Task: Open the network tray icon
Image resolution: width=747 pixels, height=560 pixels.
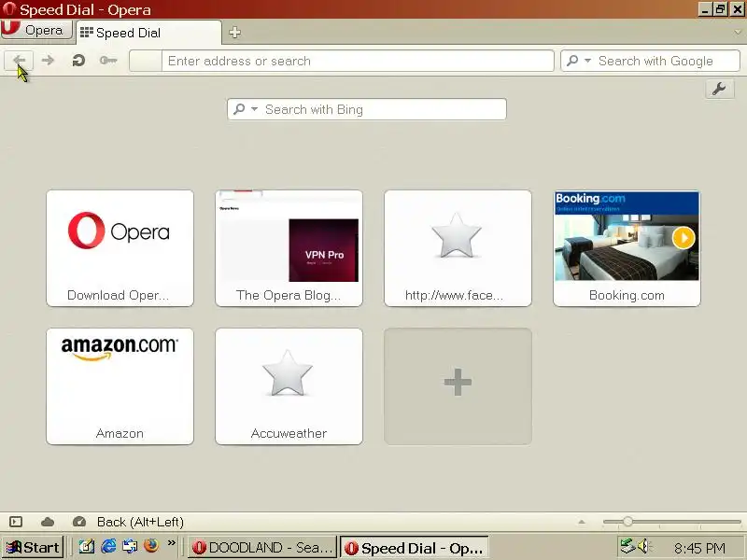Action: (x=627, y=546)
